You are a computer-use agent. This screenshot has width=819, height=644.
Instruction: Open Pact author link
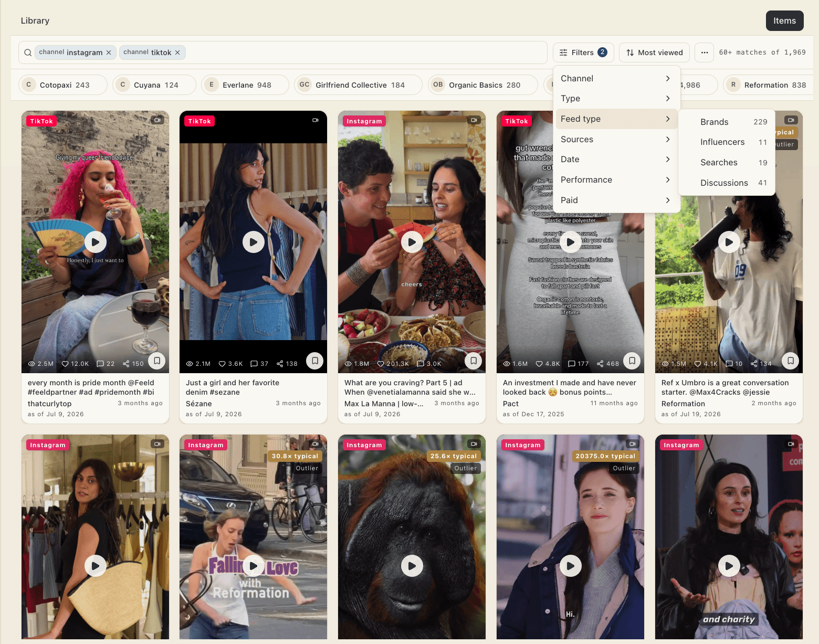(x=511, y=404)
